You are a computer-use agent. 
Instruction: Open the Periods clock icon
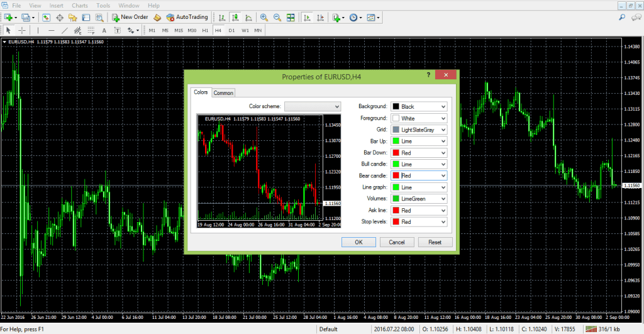[353, 17]
